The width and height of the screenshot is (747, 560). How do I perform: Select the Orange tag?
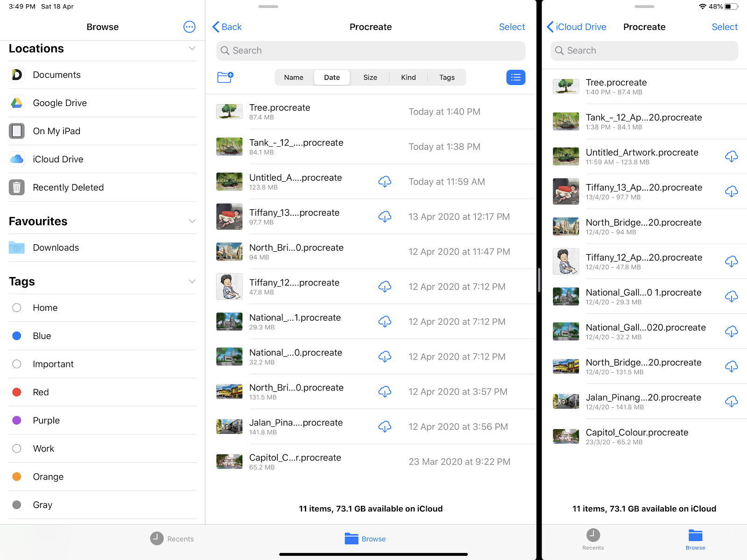coord(102,477)
